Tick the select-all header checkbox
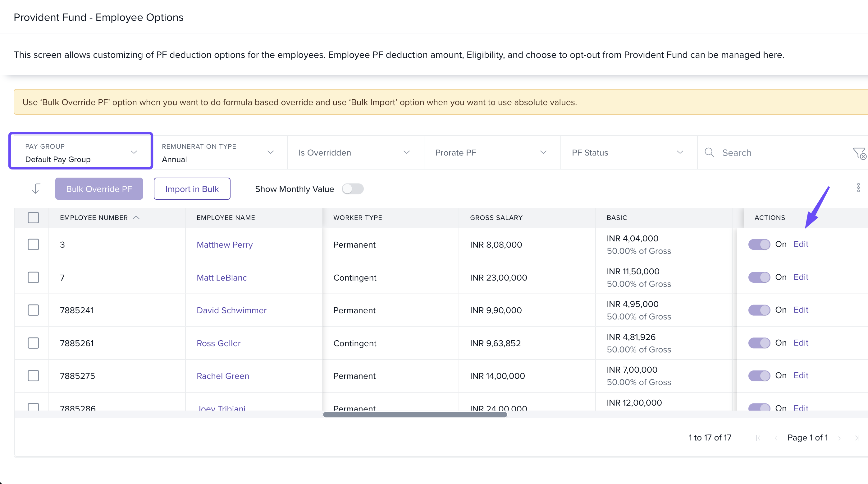Screen dimensions: 868x484 point(33,217)
